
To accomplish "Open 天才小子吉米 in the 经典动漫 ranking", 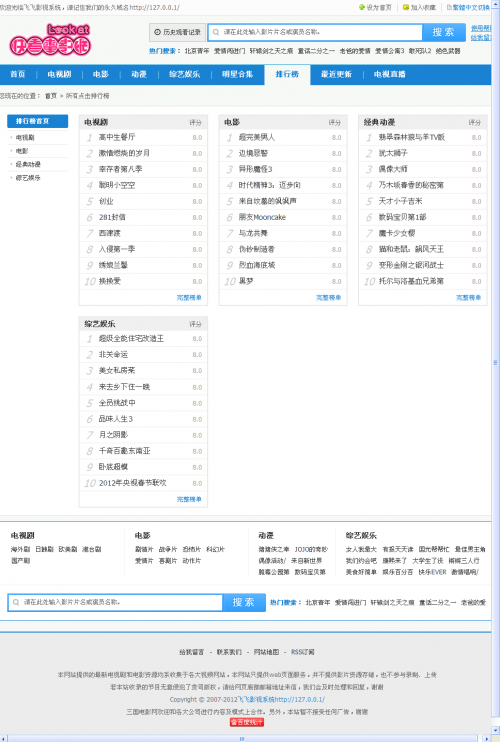I will (x=400, y=201).
